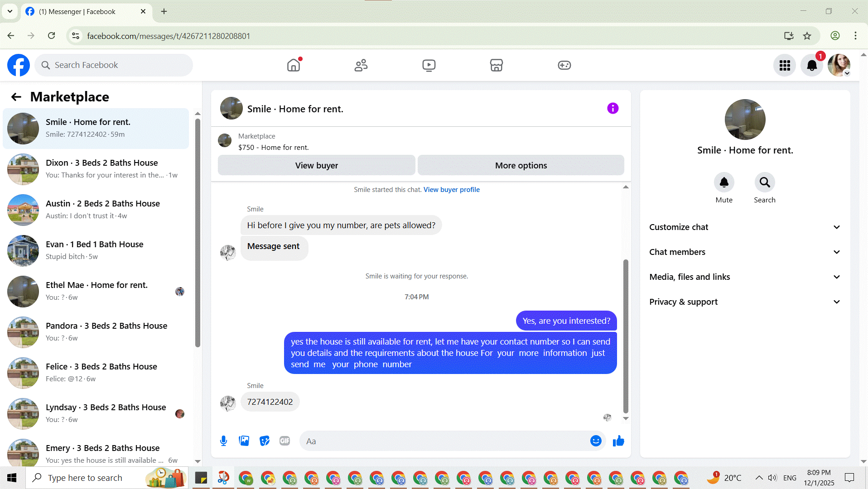Open View buyer profile link
Viewport: 868px width, 489px height.
(451, 190)
